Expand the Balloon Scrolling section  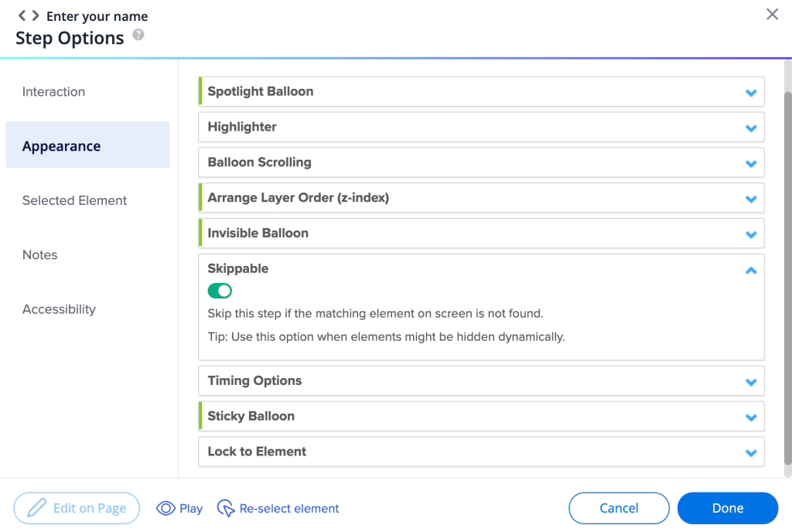[750, 163]
